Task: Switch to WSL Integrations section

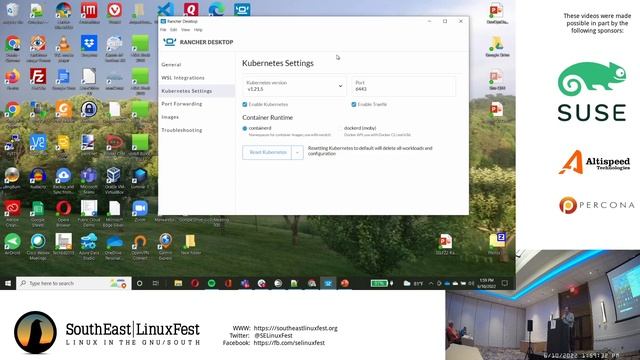Action: pos(183,78)
